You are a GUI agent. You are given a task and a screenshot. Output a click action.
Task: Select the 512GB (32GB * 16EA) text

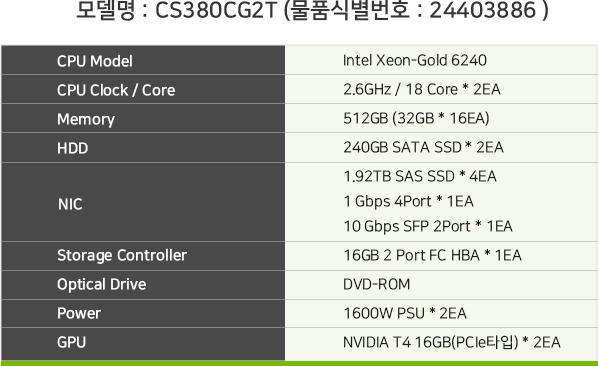pyautogui.click(x=416, y=118)
